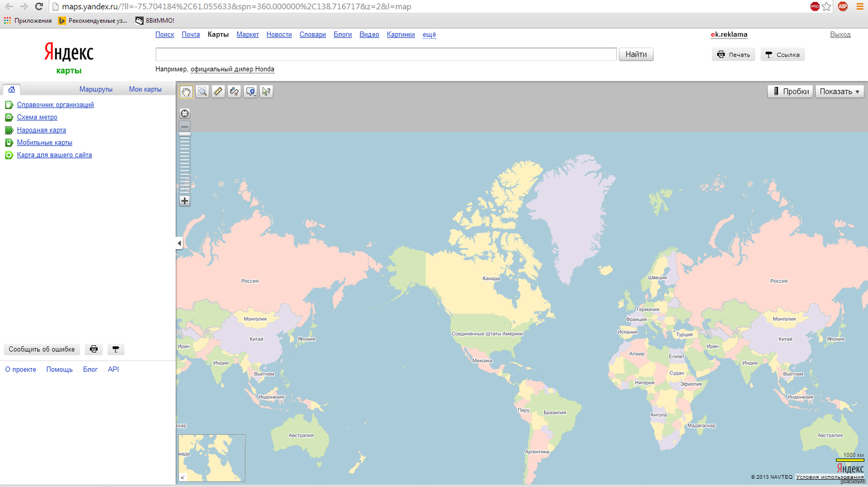
Task: Open the Показать dropdown
Action: click(839, 92)
